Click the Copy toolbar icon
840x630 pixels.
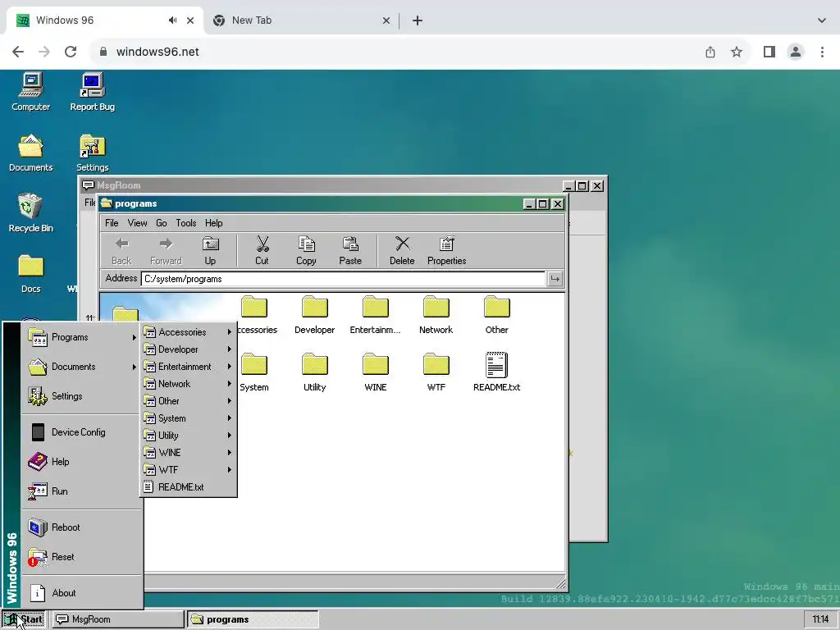tap(306, 251)
